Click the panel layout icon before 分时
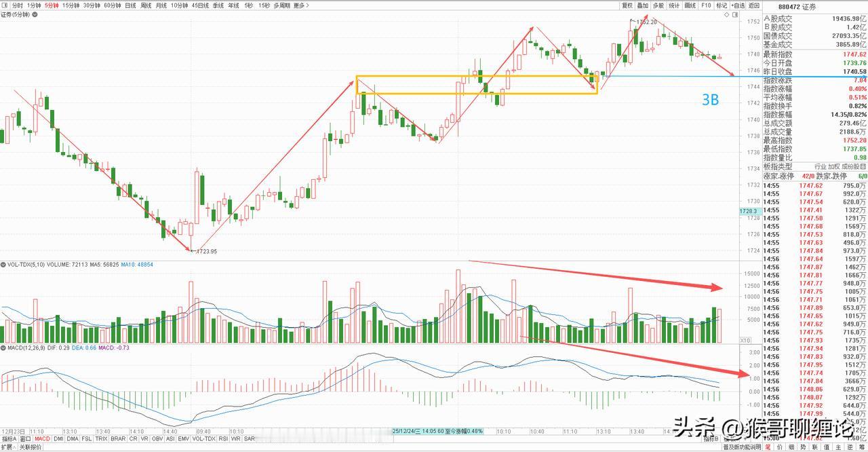The height and width of the screenshot is (452, 868). click(x=5, y=5)
